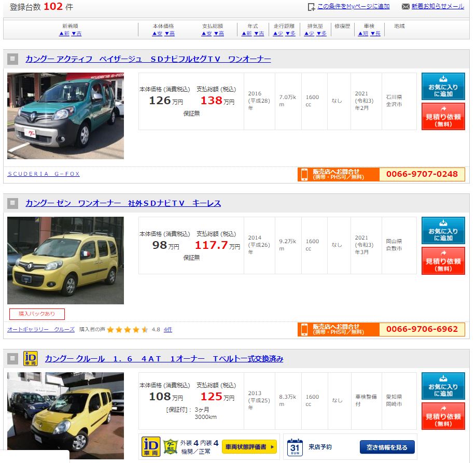This screenshot has width=476, height=463.
Task: Click the 購入パックあり red label
Action: click(x=37, y=314)
